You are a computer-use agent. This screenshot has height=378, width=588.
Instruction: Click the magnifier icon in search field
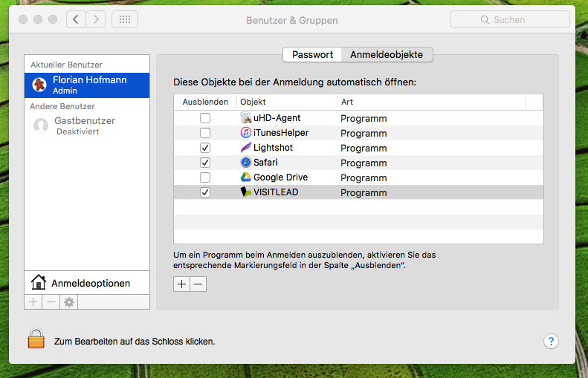[485, 20]
